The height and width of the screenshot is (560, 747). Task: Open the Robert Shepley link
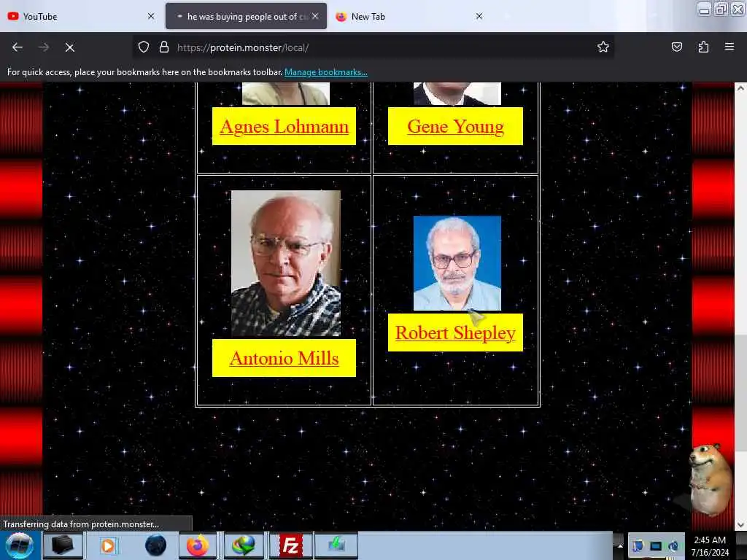click(x=455, y=332)
